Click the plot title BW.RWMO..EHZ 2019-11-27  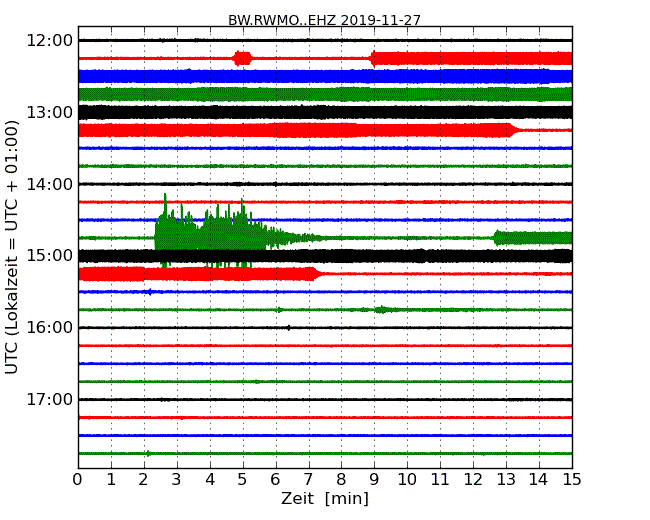point(324,20)
